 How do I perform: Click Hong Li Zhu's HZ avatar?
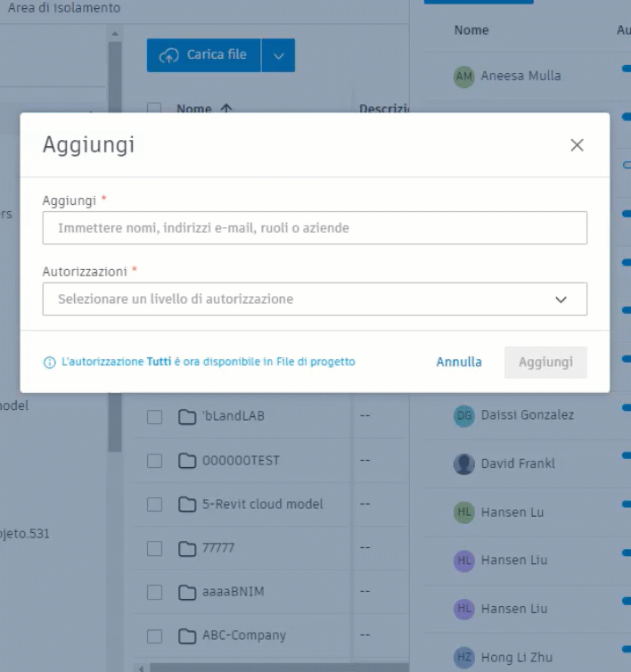click(463, 658)
